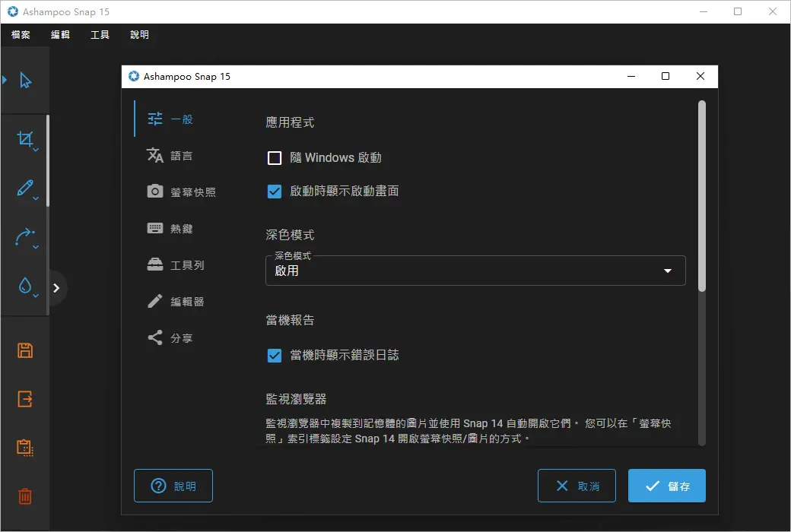Click the orange Export icon
Screen dimensions: 791x532
25,399
